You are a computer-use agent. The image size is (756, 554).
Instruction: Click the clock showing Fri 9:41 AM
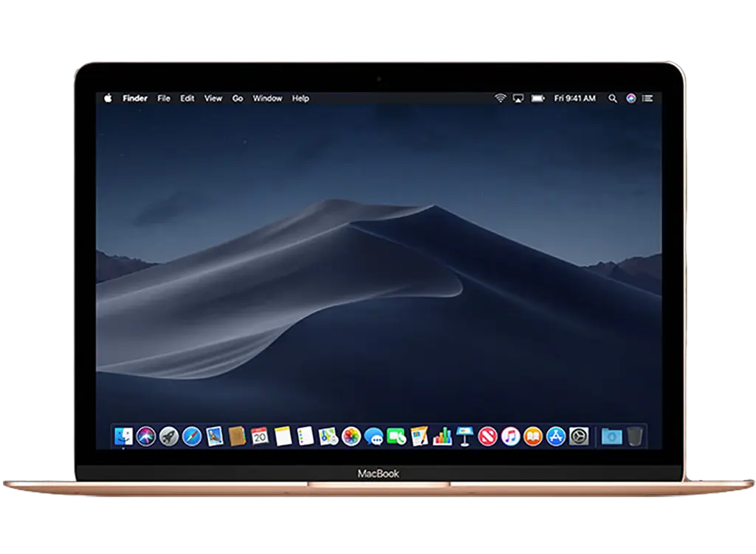(x=574, y=98)
